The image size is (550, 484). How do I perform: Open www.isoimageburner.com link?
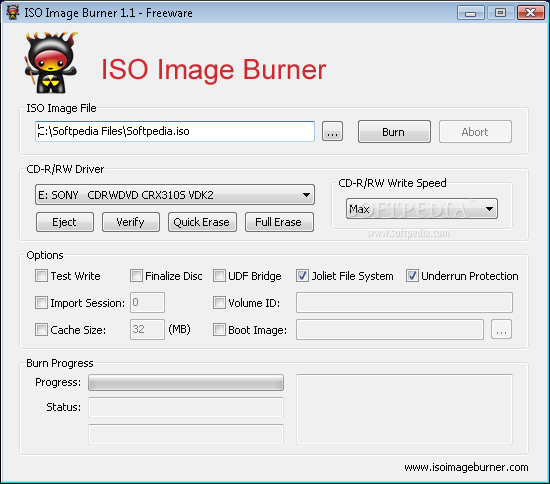tap(466, 468)
